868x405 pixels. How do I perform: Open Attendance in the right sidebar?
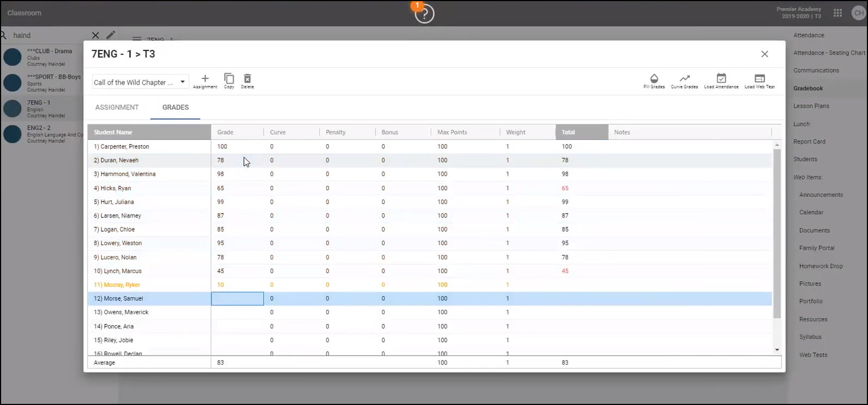(809, 35)
